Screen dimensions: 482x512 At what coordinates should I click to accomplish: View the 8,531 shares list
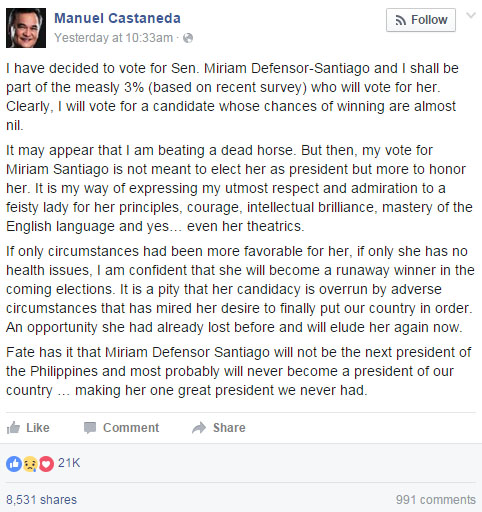point(41,500)
